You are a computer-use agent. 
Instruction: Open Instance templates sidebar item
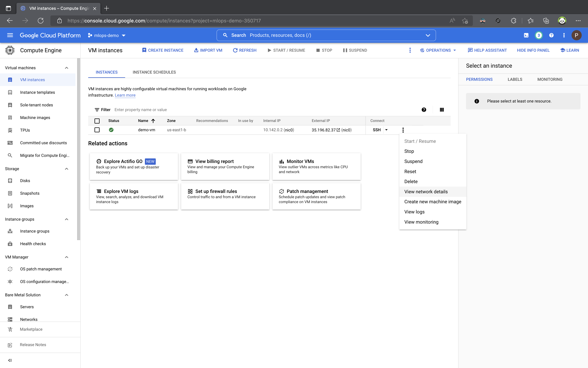coord(38,92)
